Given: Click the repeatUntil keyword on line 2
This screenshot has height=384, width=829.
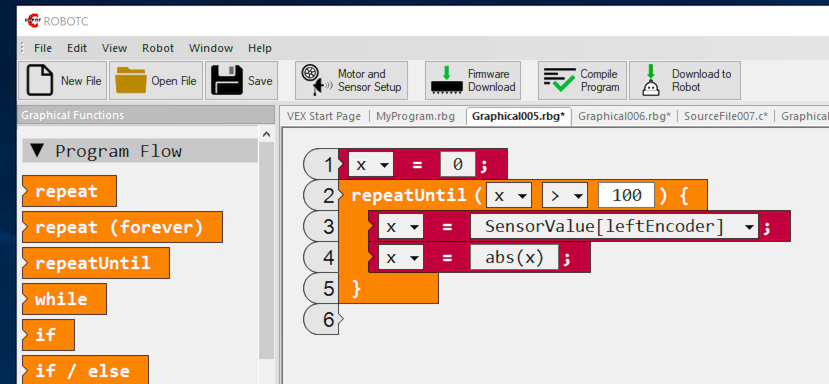Looking at the screenshot, I should (409, 196).
